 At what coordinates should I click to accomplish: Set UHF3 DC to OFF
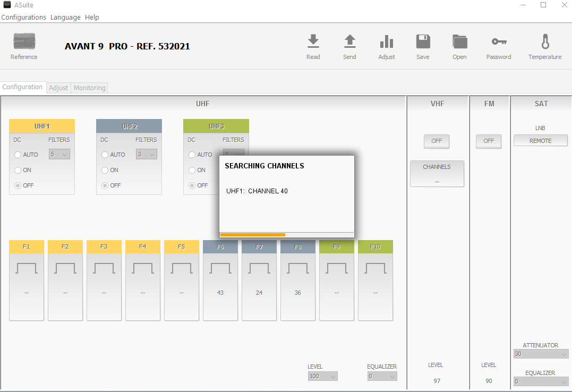click(x=192, y=185)
